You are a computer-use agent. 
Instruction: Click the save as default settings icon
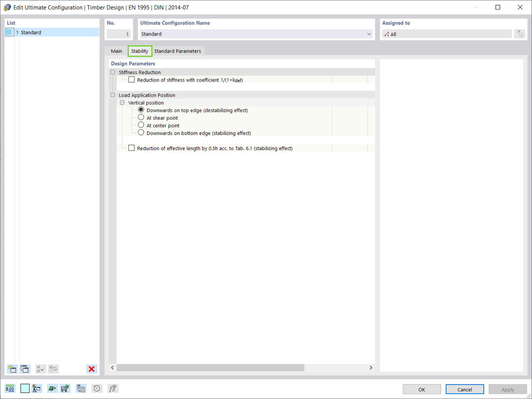[65, 389]
